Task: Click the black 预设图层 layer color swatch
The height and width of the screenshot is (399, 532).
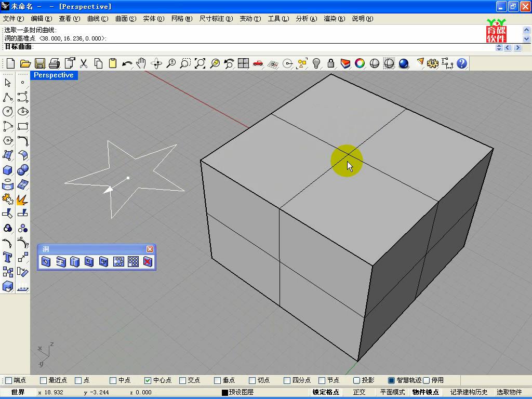Action: click(224, 393)
